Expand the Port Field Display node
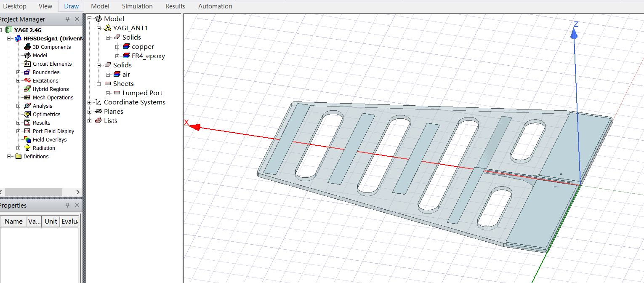 pos(19,131)
